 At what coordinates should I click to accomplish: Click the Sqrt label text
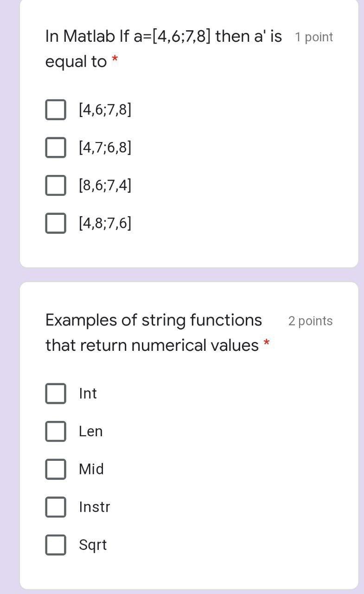pos(93,545)
